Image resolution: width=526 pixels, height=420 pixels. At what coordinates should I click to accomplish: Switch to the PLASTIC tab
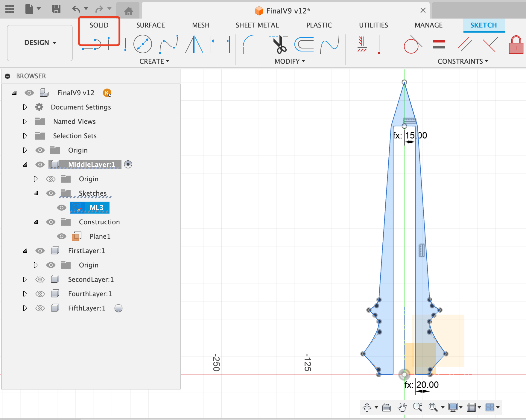tap(319, 25)
